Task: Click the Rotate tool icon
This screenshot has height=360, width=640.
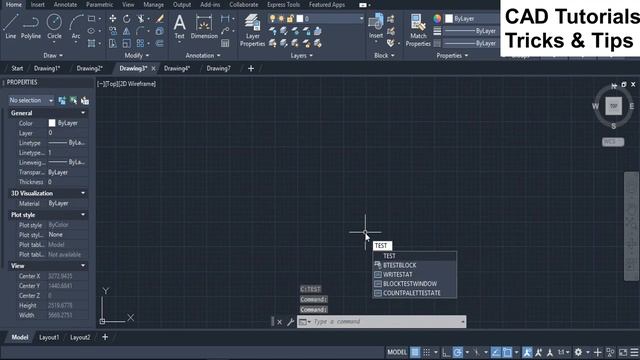Action: (127, 19)
